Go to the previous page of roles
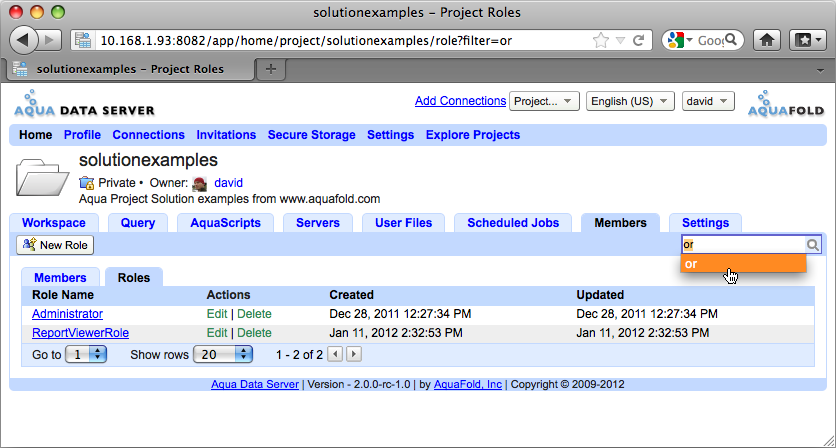The width and height of the screenshot is (836, 448). (x=336, y=354)
